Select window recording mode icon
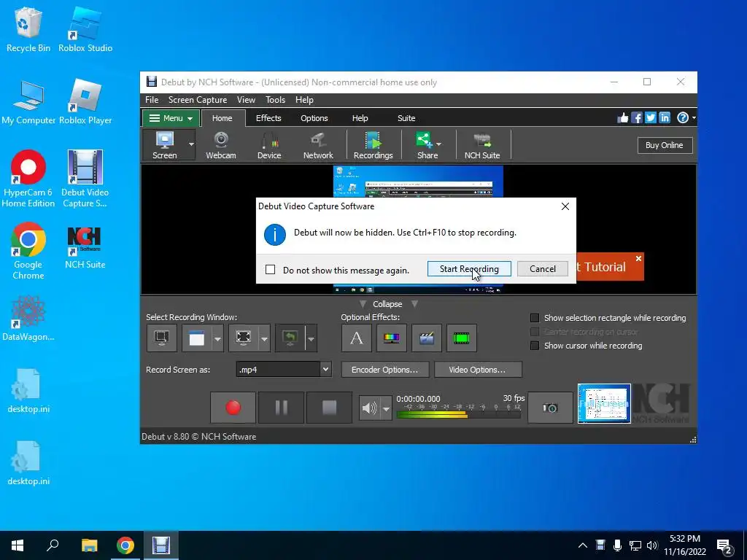This screenshot has height=560, width=747. (197, 338)
